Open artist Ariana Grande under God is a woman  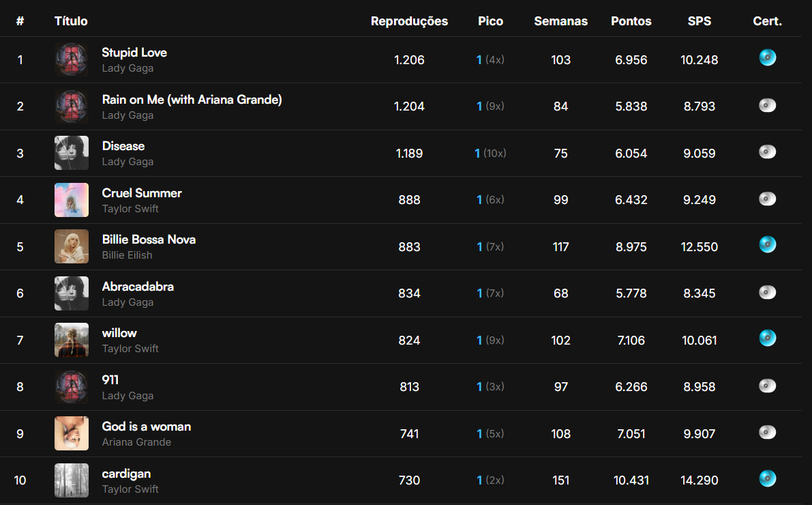point(137,442)
